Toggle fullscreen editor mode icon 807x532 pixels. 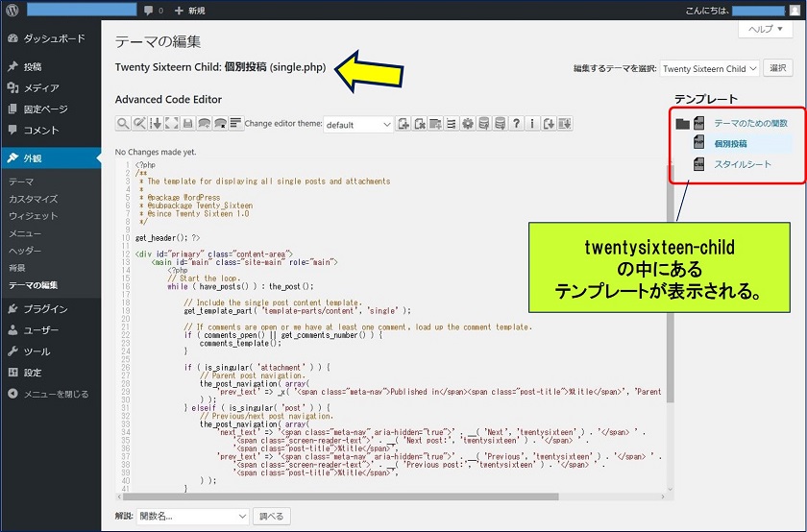pos(171,124)
